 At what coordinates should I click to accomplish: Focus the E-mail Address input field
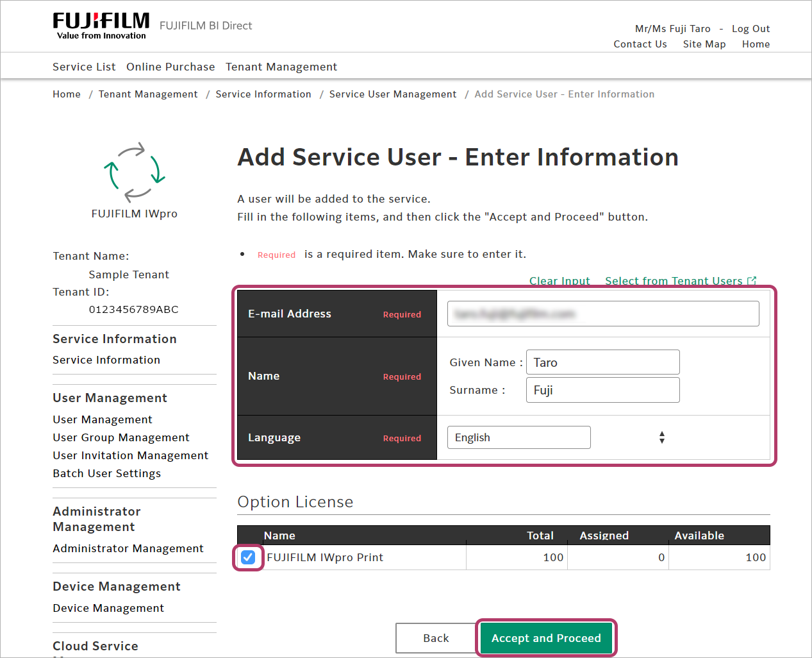pos(602,314)
